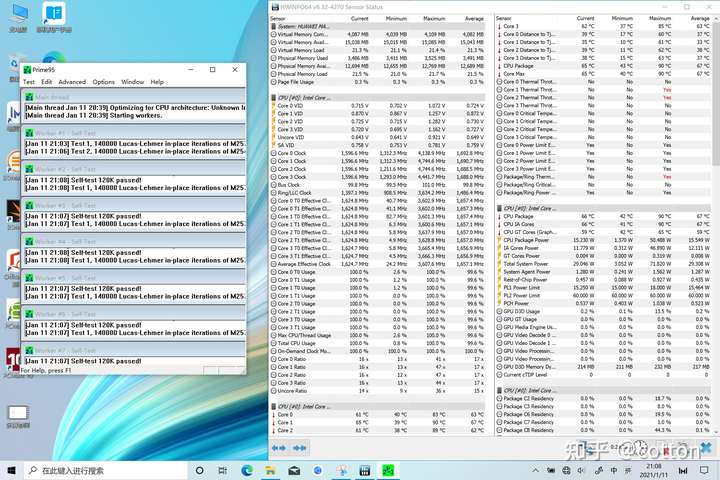Select the Page File Usage sensor row
The height and width of the screenshot is (480, 720).
[x=377, y=82]
